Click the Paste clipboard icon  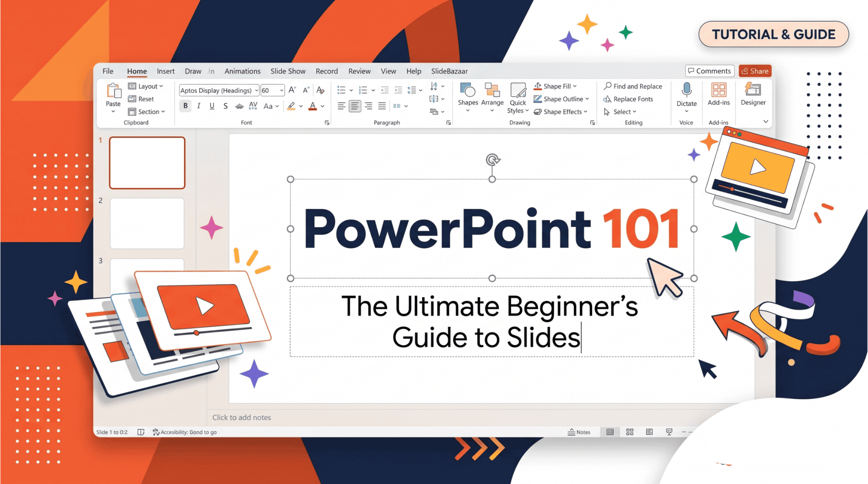(114, 91)
